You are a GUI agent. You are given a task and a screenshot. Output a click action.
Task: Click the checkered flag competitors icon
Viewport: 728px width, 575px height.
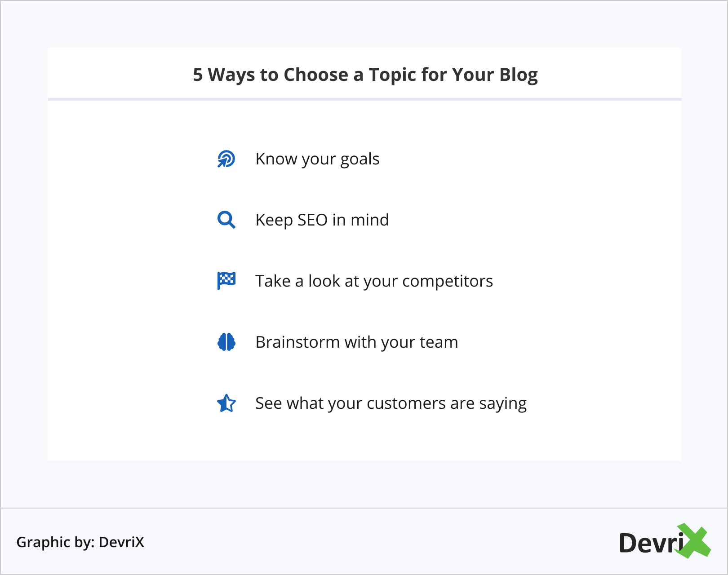pos(226,281)
